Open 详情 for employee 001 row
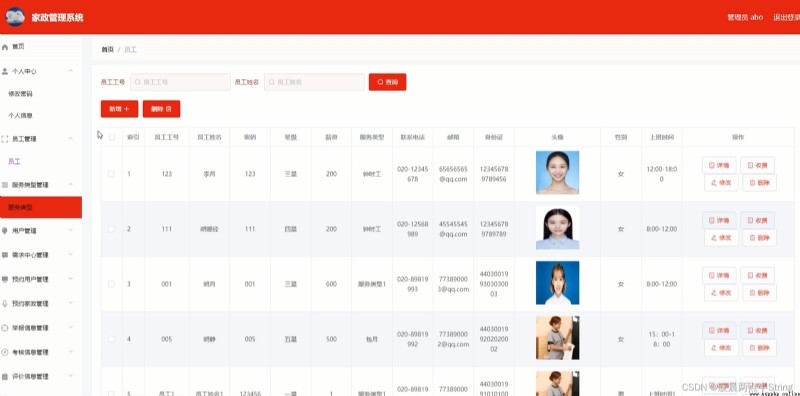The width and height of the screenshot is (800, 396). point(719,276)
